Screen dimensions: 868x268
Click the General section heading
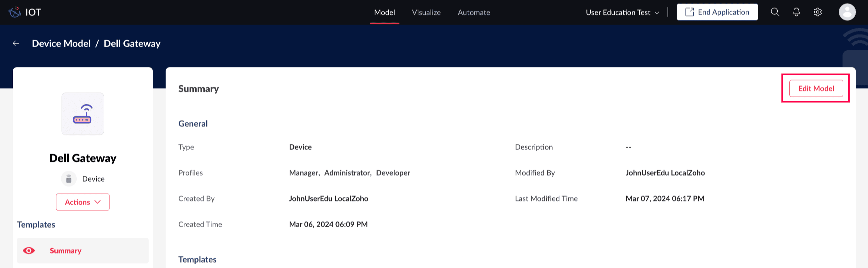tap(193, 124)
